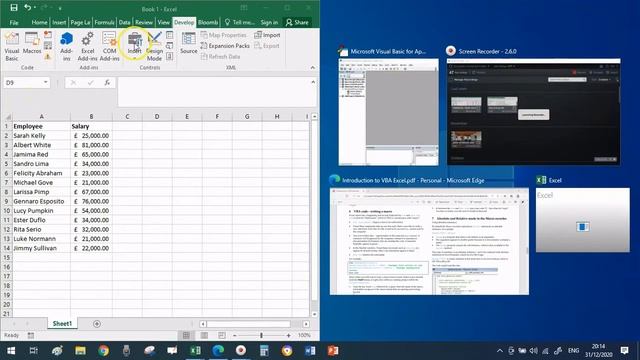Add a new sheet with plus icon

97,324
